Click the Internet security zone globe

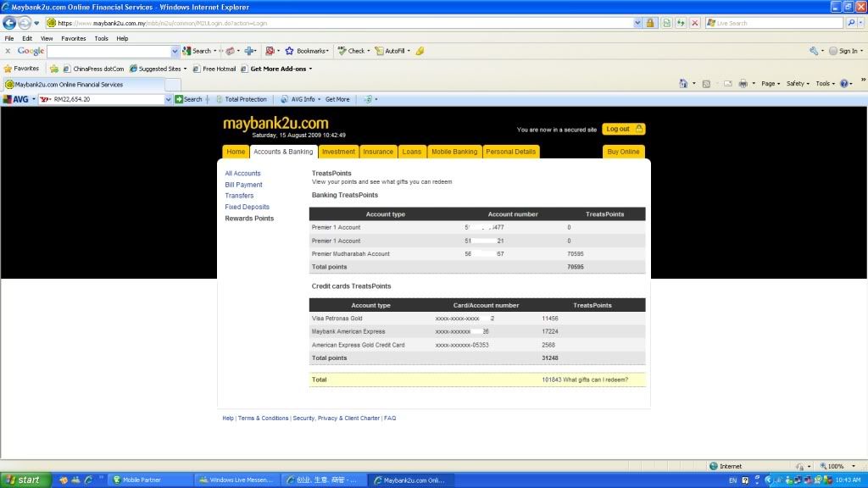(x=714, y=466)
